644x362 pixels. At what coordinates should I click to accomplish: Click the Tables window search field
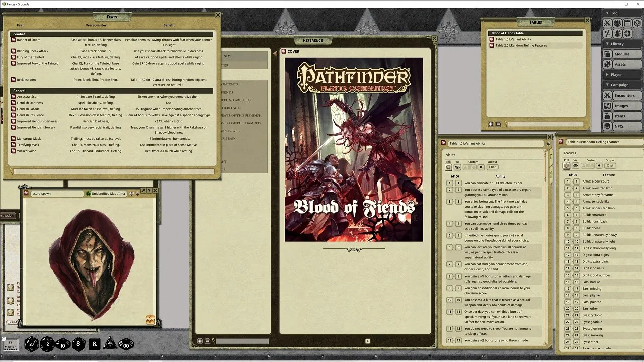(545, 124)
